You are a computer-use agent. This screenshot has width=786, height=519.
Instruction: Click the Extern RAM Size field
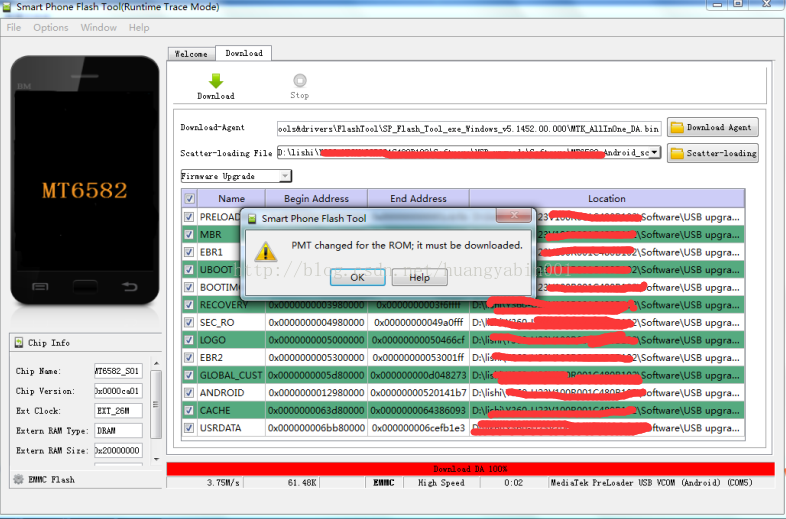coord(118,450)
